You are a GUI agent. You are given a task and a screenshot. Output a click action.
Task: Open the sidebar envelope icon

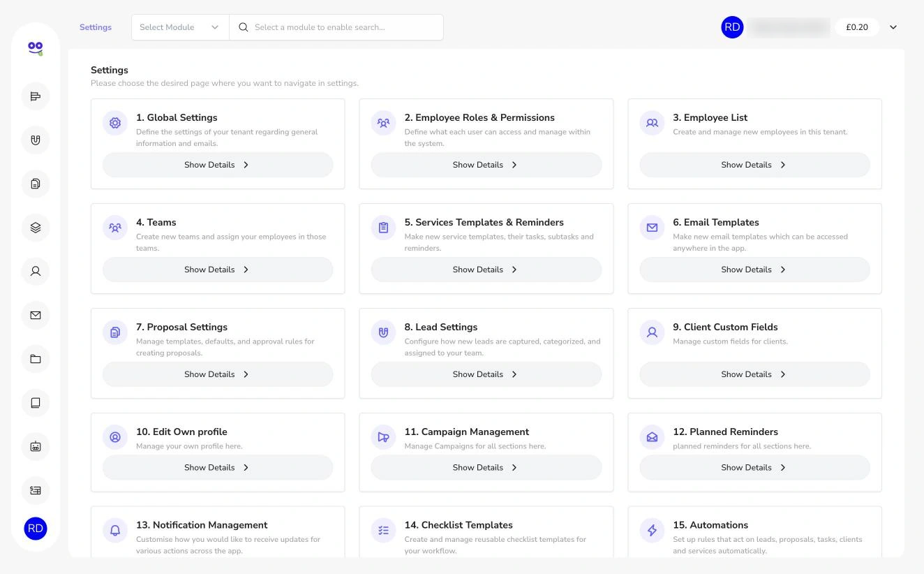tap(36, 315)
